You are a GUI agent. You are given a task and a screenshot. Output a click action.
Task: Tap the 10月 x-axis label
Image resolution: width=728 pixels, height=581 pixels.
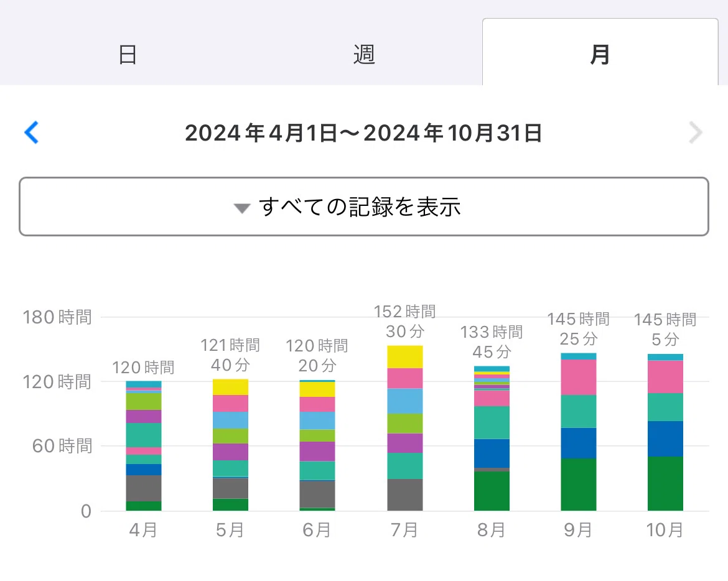(x=665, y=530)
